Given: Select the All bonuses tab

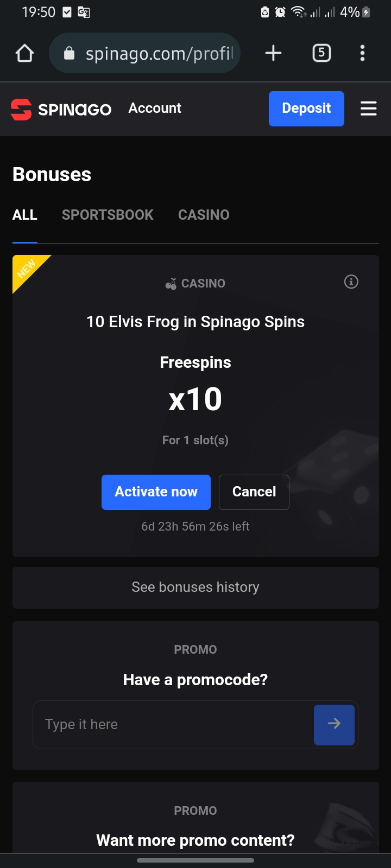Looking at the screenshot, I should tap(25, 215).
